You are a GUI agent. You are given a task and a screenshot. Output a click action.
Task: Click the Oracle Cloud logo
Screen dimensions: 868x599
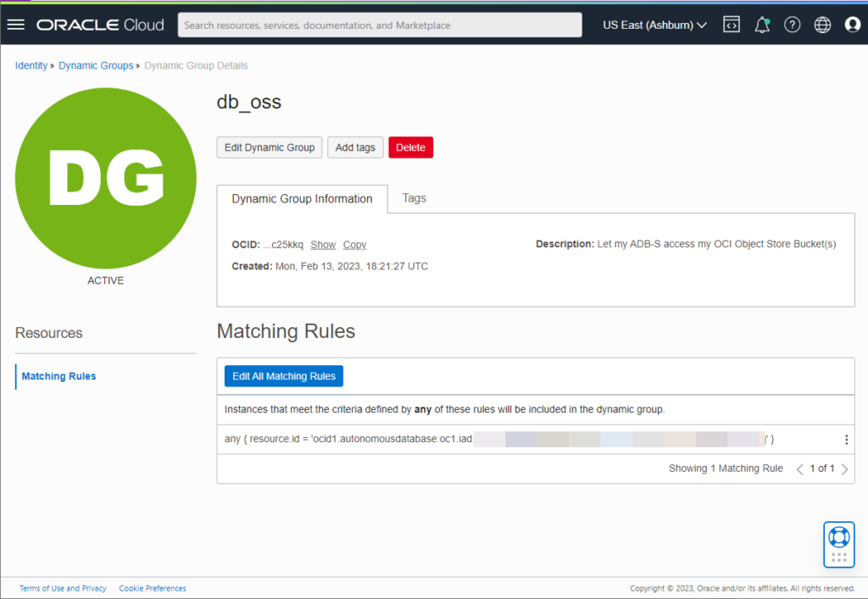click(100, 25)
